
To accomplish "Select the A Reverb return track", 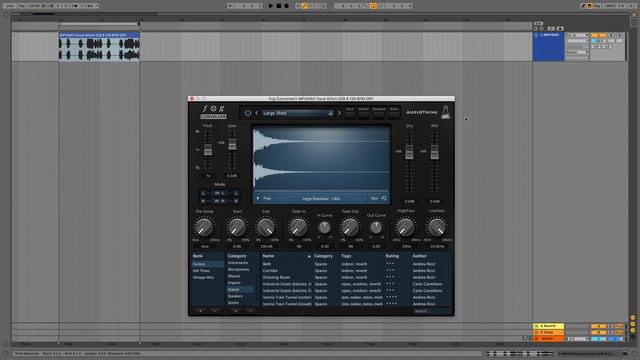I will tap(549, 326).
